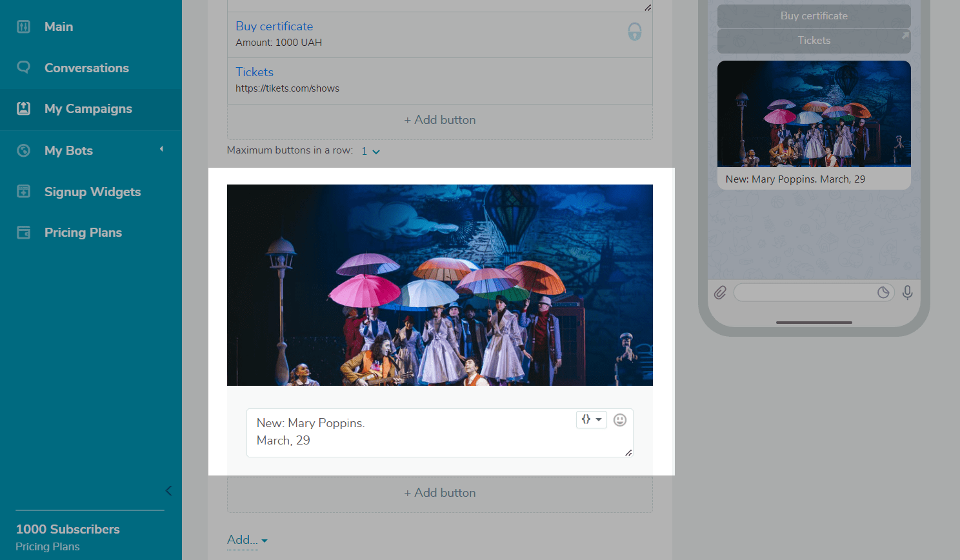Click the Signup Widgets sidebar icon

point(23,192)
